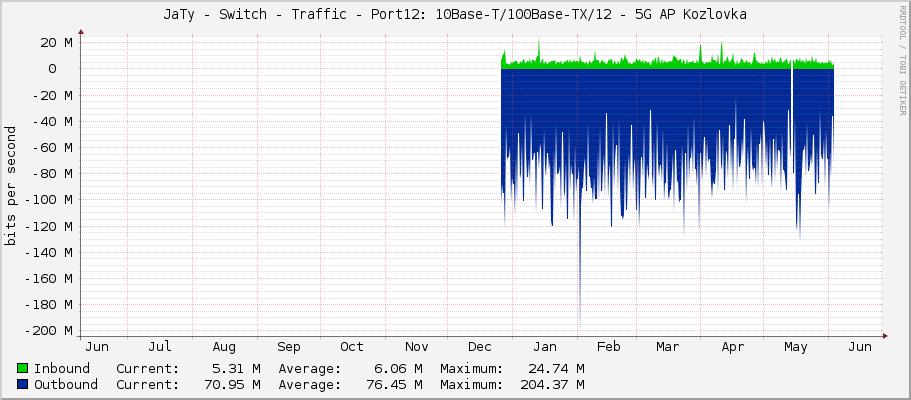The image size is (911, 400).
Task: Select the 'Inbound' legend label
Action: pyautogui.click(x=62, y=369)
